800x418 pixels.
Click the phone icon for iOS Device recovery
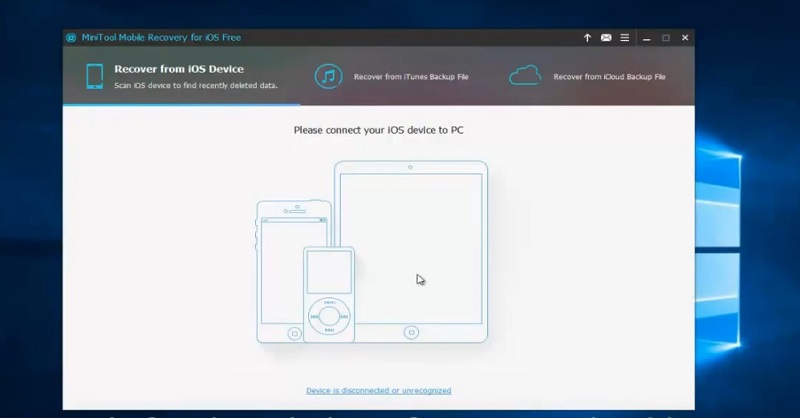tap(94, 76)
